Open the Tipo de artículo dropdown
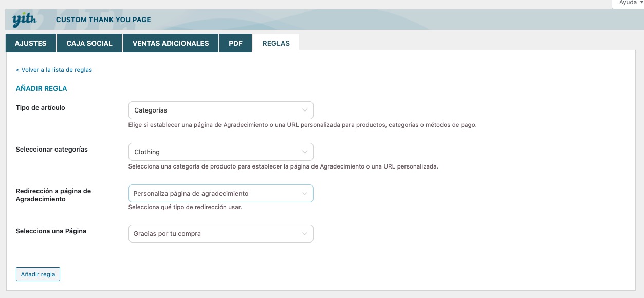 (220, 110)
